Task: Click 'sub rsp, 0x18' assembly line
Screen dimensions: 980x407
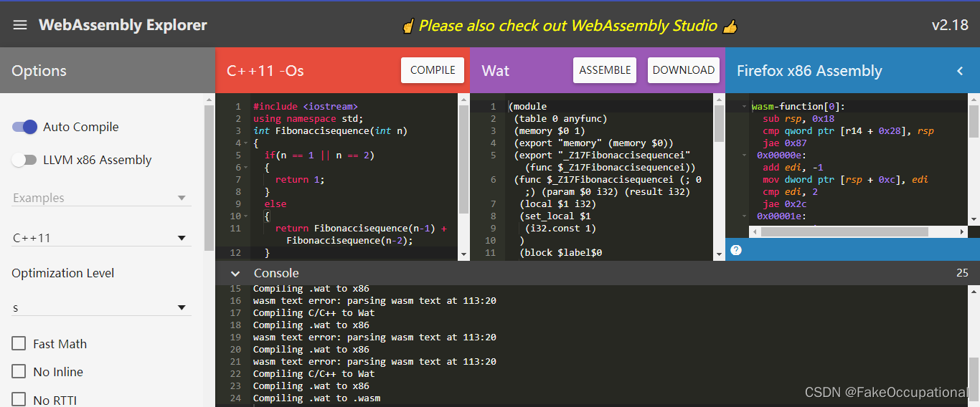Action: pos(798,119)
